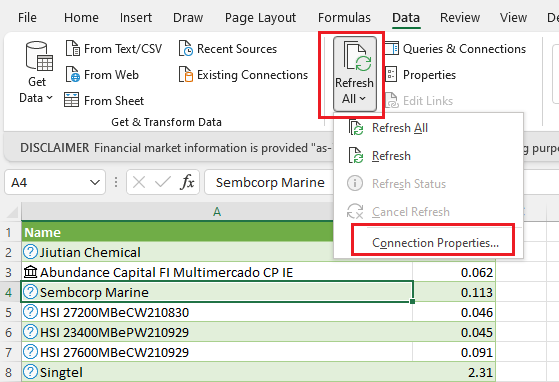This screenshot has height=382, width=559.
Task: Click the stock data type icon beside Jiutian Chemical
Action: click(x=30, y=252)
